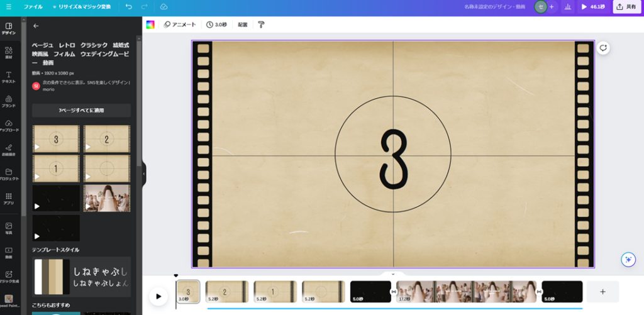
Task: Open the アップロード (Uploads) sidebar panel
Action: click(x=9, y=126)
